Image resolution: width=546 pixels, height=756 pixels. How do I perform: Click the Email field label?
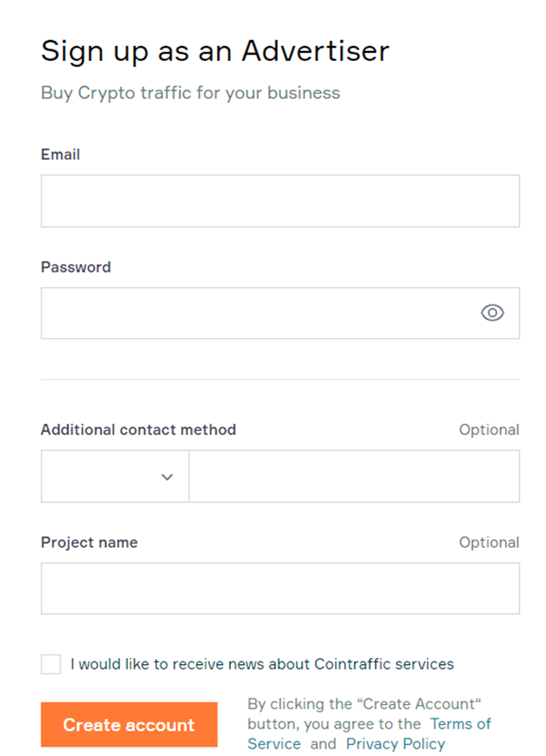pyautogui.click(x=60, y=154)
